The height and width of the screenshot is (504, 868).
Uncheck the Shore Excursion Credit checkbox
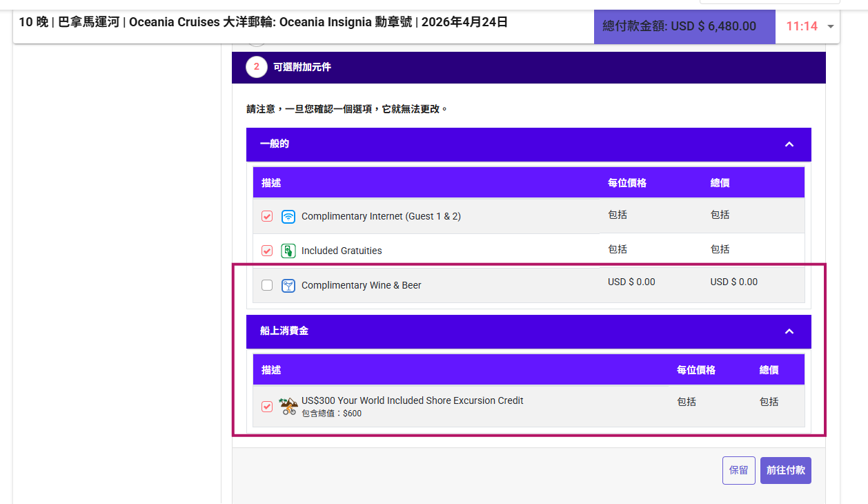click(x=267, y=407)
